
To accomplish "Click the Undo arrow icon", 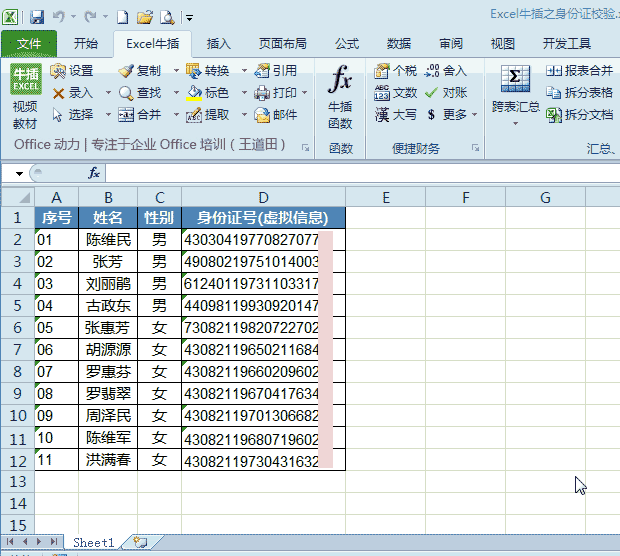I will [x=59, y=17].
